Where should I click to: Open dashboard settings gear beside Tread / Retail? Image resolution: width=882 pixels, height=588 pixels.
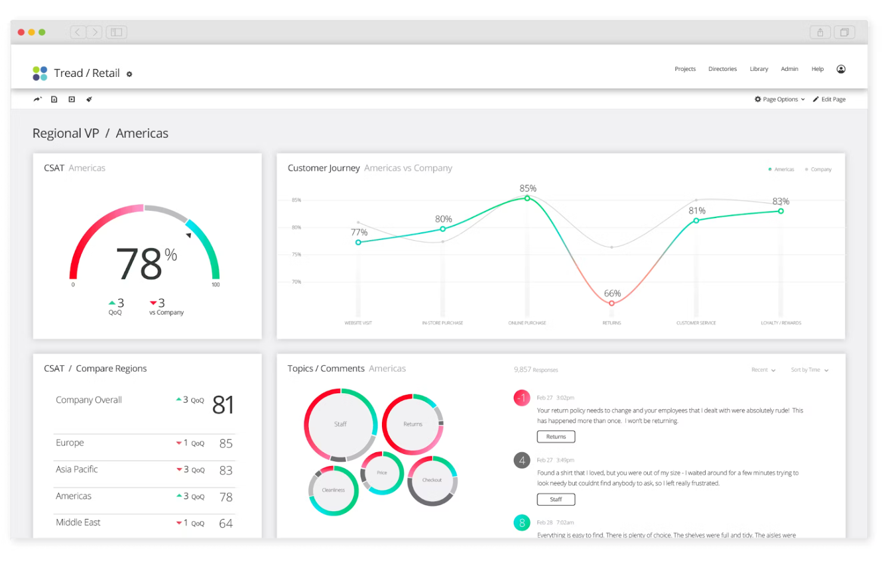click(x=129, y=73)
